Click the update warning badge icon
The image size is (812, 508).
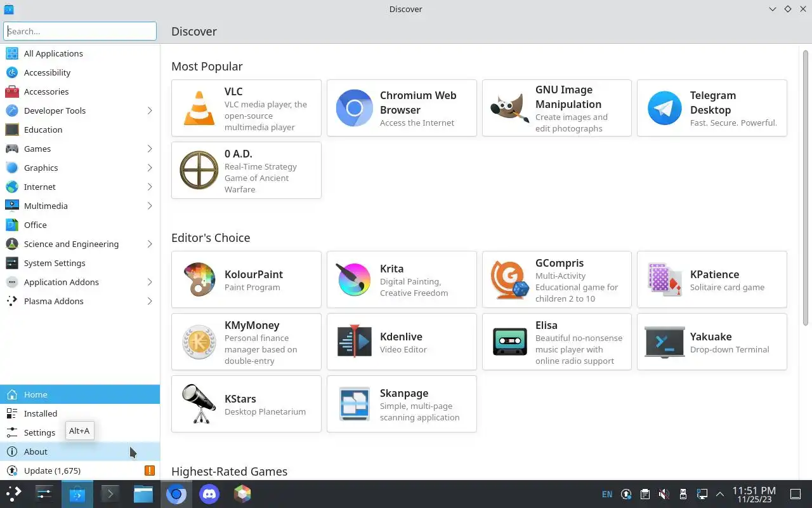pyautogui.click(x=150, y=471)
